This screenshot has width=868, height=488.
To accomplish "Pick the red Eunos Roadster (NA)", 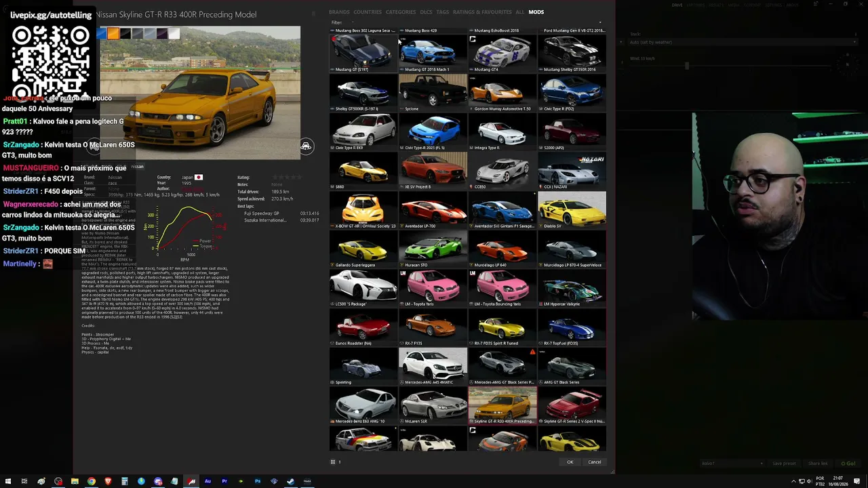I will pos(363,327).
